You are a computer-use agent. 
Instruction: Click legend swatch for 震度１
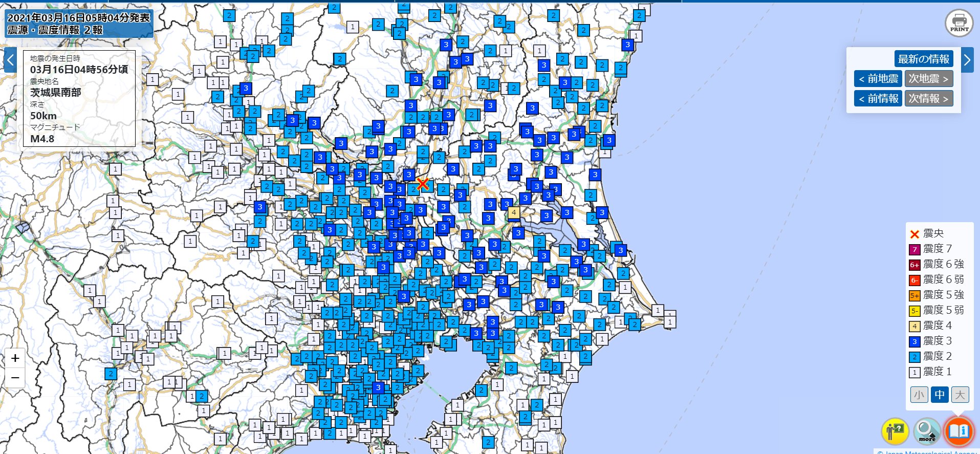914,372
